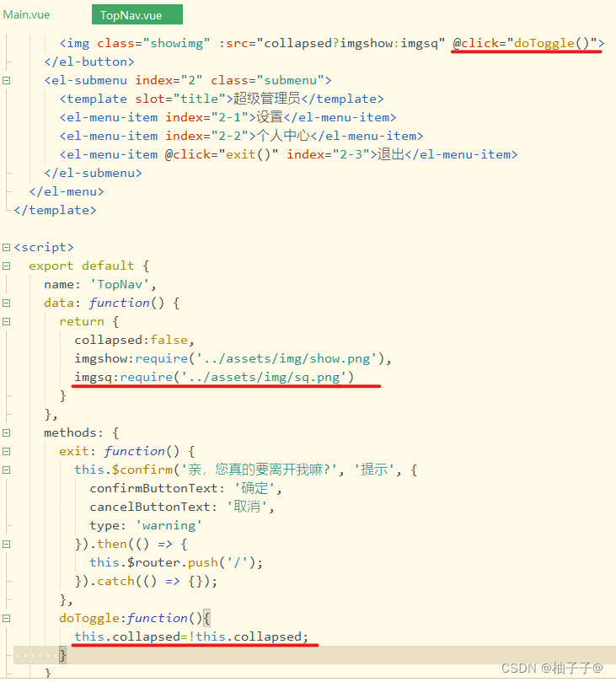Click the }).catch(() => {}); line
Viewport: 616px width, 682px height.
(146, 581)
